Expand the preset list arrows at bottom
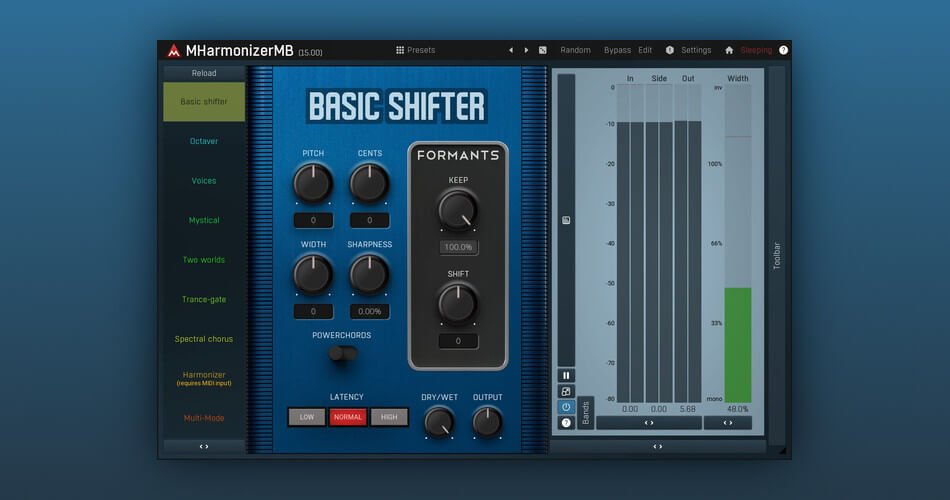Screen dimensions: 950x500 click(x=204, y=447)
